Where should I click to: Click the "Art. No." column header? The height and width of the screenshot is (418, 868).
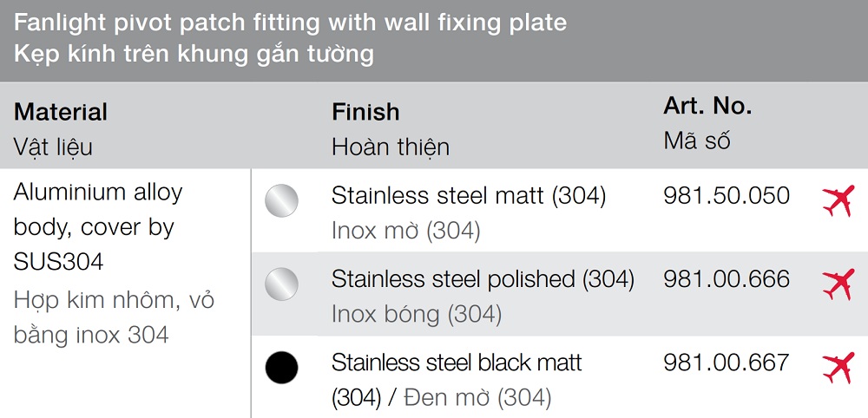coord(707,107)
